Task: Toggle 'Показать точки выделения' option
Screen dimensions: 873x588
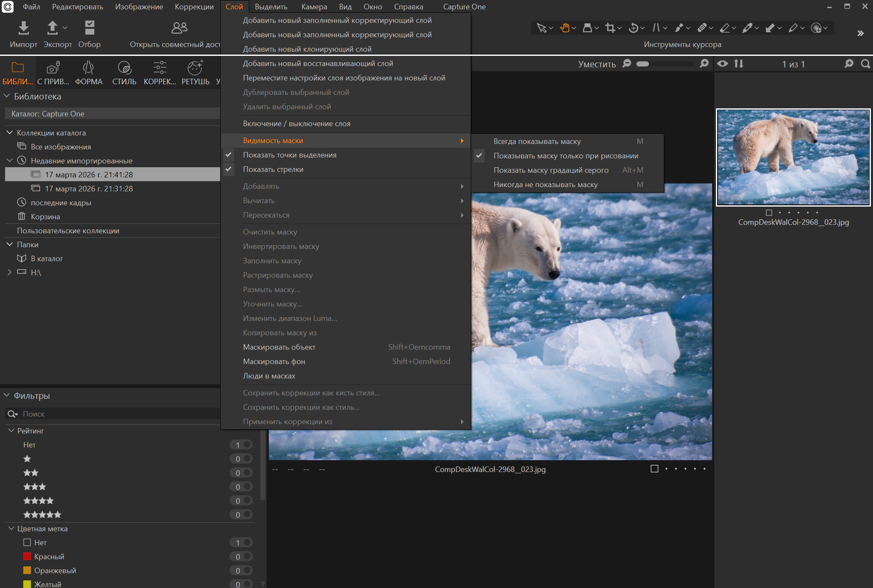Action: (290, 155)
